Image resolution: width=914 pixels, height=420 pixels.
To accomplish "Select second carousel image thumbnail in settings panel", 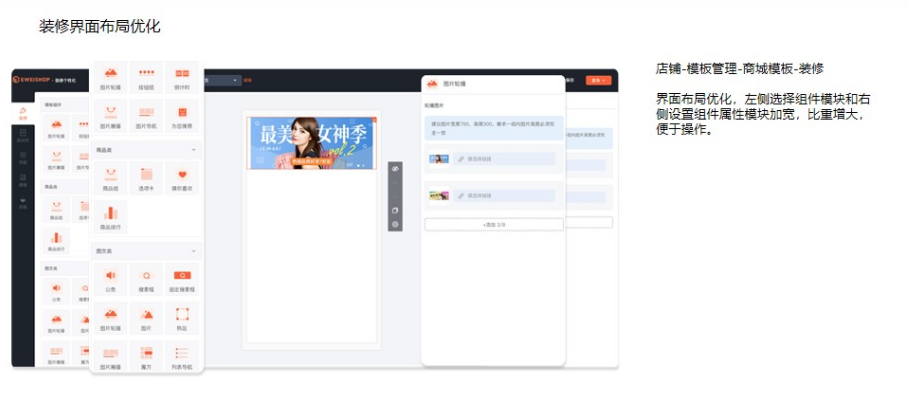I will (x=439, y=196).
